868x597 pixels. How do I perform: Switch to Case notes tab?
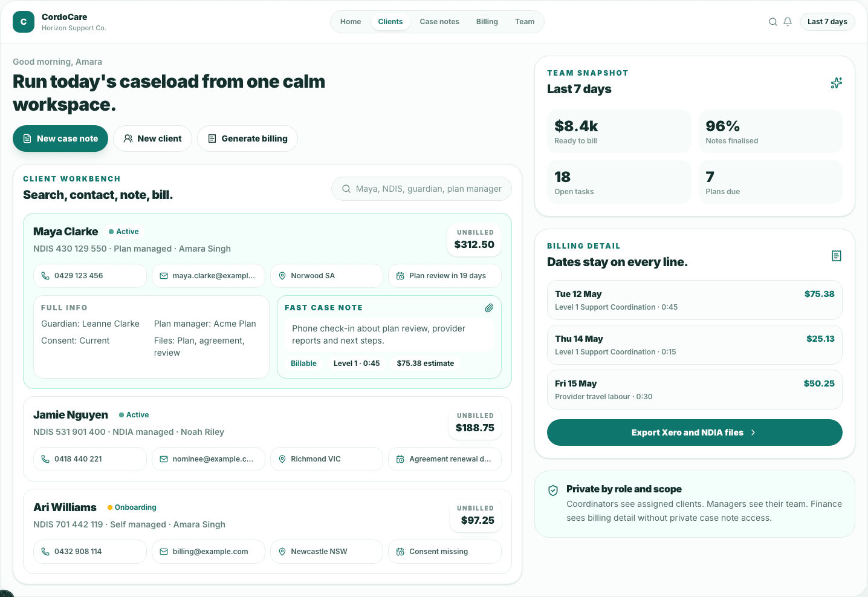(x=439, y=22)
